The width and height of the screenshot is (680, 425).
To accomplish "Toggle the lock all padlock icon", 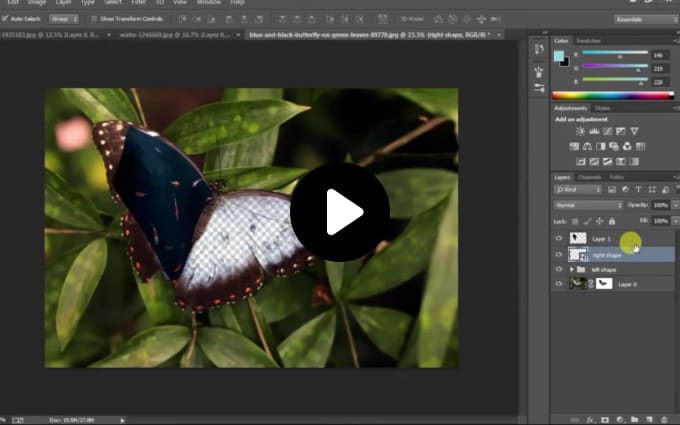I will (611, 221).
